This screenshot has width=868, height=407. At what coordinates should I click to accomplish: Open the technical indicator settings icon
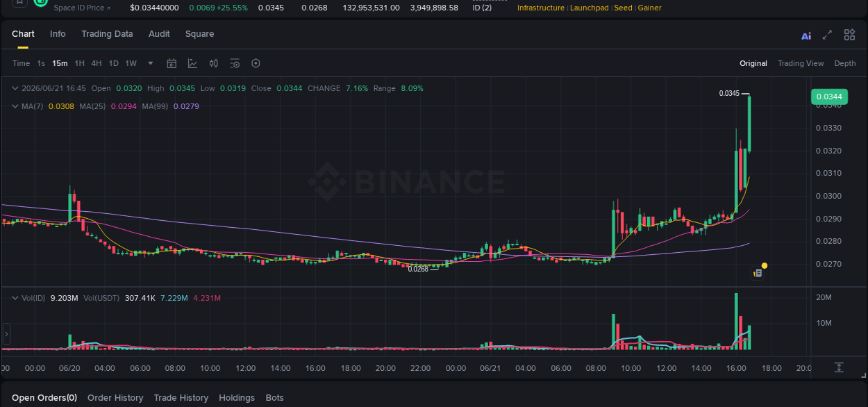coord(235,63)
